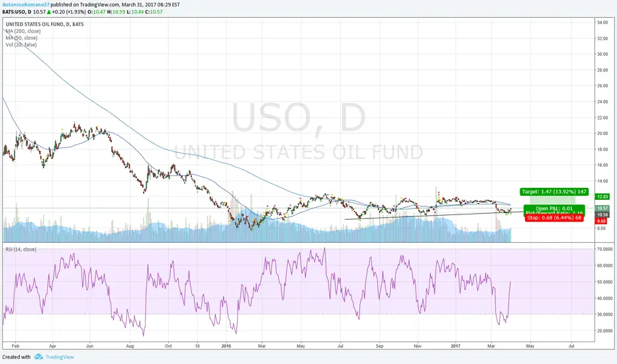This screenshot has height=364, width=617.
Task: Click the red Stop: 0.68 (6.44%) 68 label
Action: coord(554,218)
